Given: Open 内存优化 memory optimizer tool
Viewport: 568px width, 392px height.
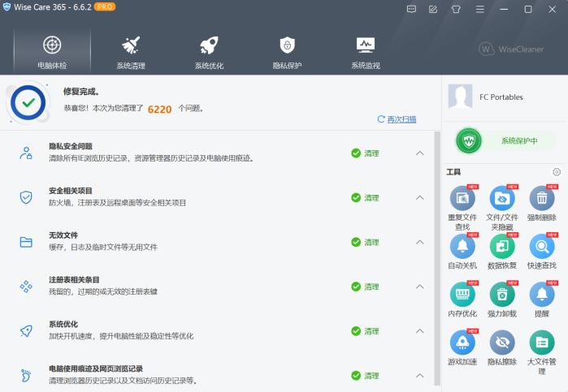Looking at the screenshot, I should click(462, 295).
